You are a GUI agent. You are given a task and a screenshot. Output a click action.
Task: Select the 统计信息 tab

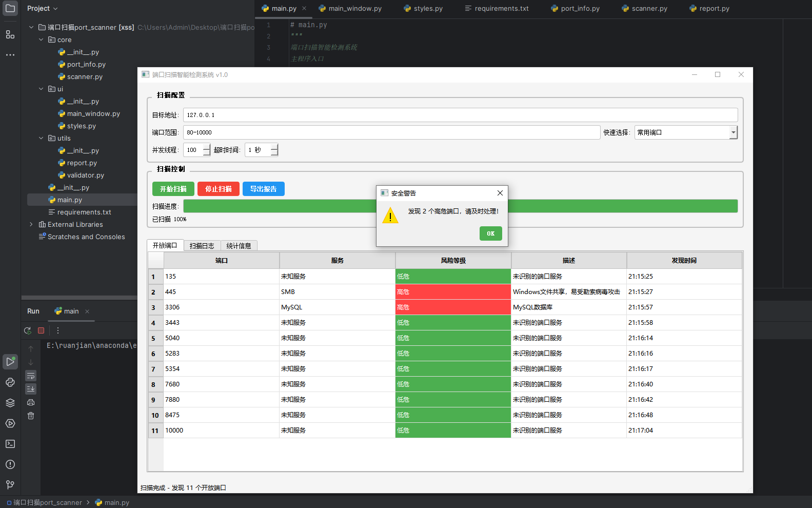(x=239, y=246)
